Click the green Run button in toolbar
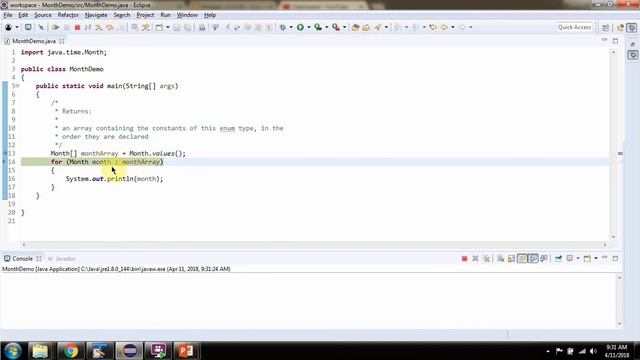 click(300, 27)
